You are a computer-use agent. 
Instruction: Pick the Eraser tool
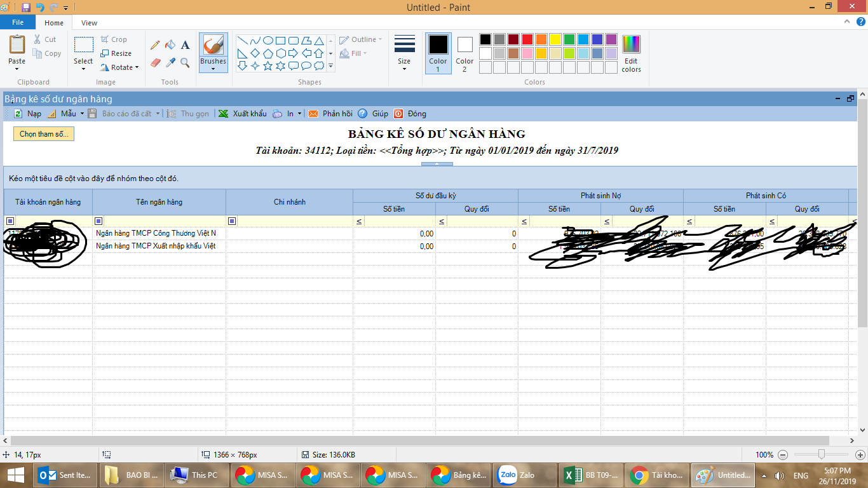(x=155, y=62)
